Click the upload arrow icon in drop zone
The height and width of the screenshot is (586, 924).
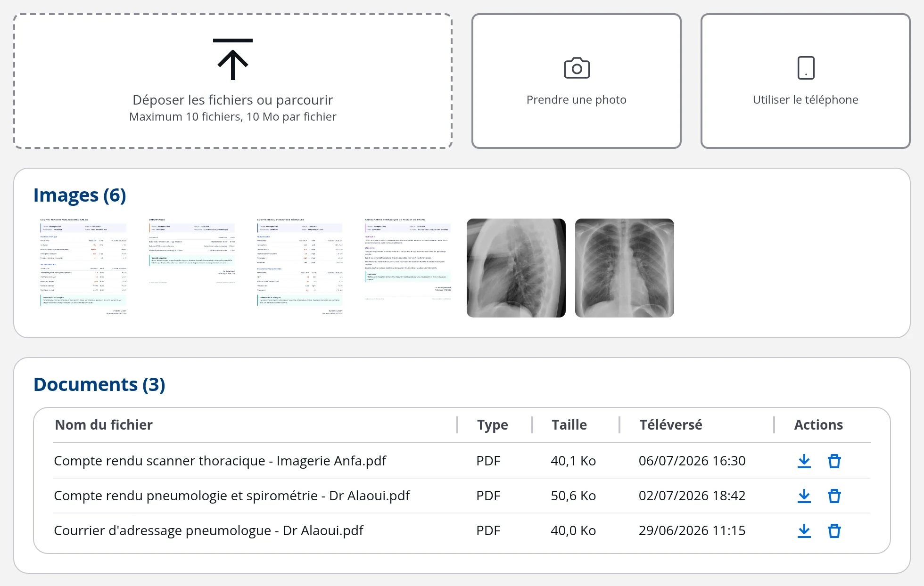[x=233, y=59]
